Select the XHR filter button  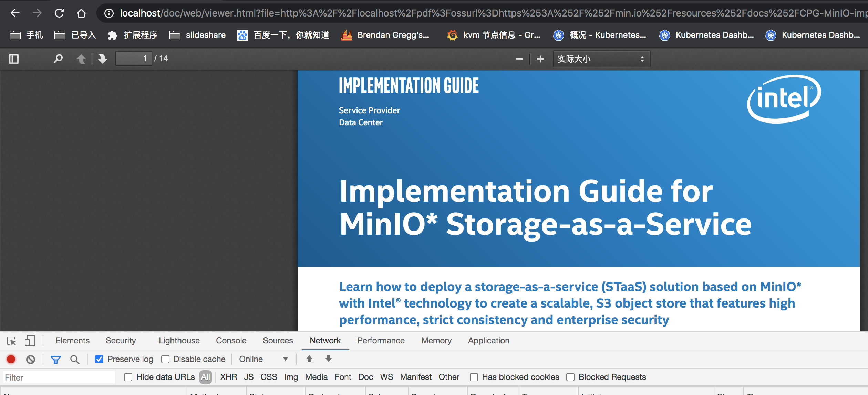[x=226, y=377]
